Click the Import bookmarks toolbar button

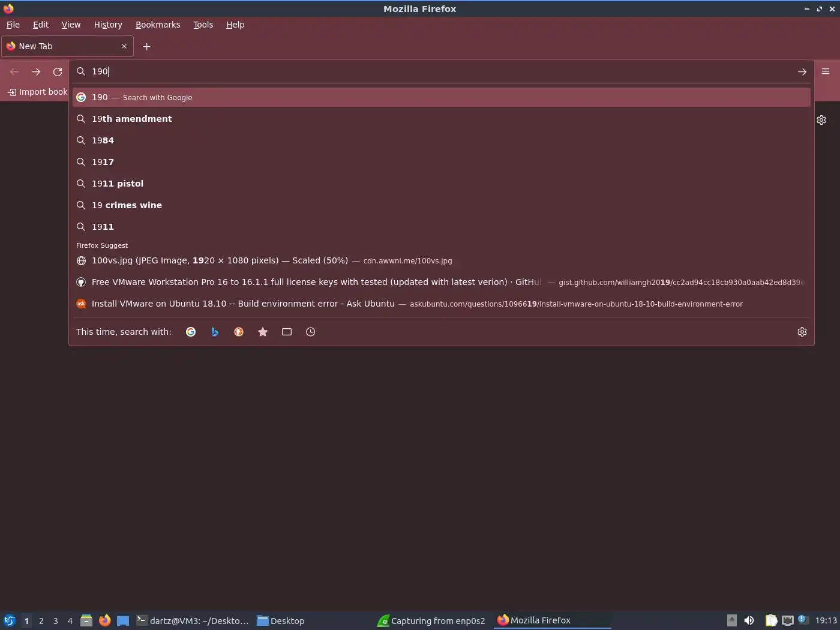point(37,92)
